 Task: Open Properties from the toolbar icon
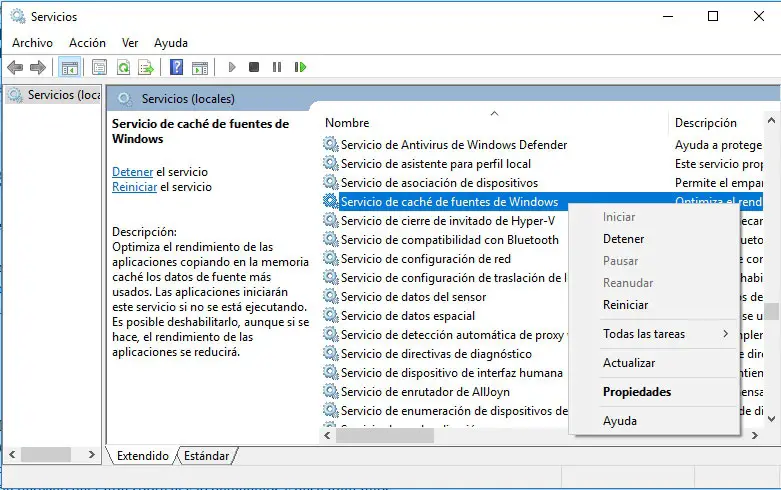pyautogui.click(x=99, y=68)
